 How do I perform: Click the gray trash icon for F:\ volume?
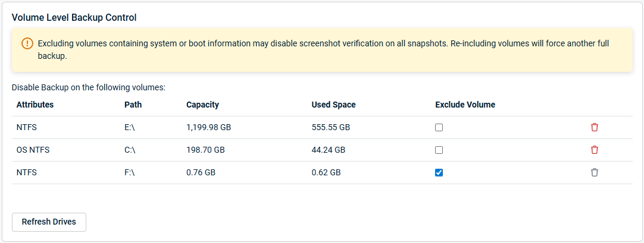click(x=594, y=172)
